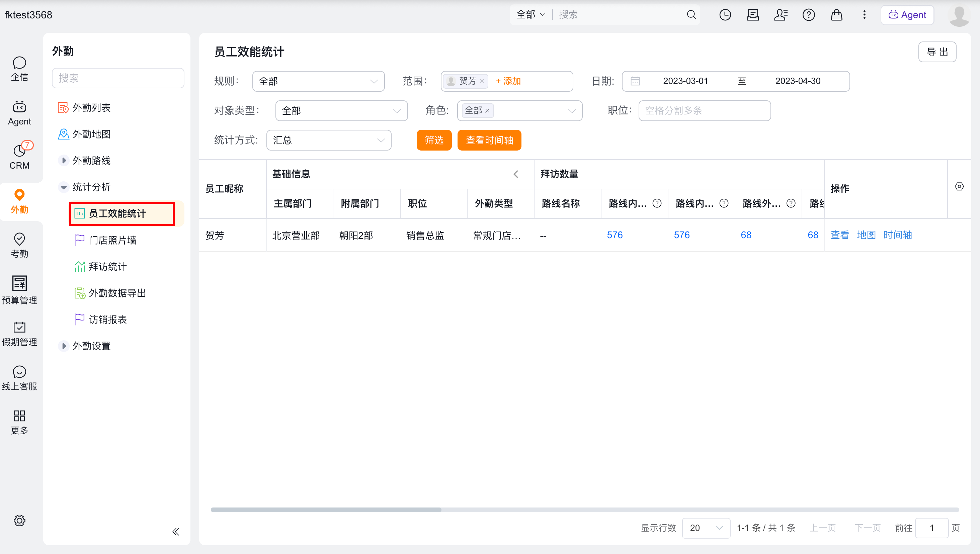Open the 统计方式 汇总 dropdown
Screen dimensions: 980x554
328,140
